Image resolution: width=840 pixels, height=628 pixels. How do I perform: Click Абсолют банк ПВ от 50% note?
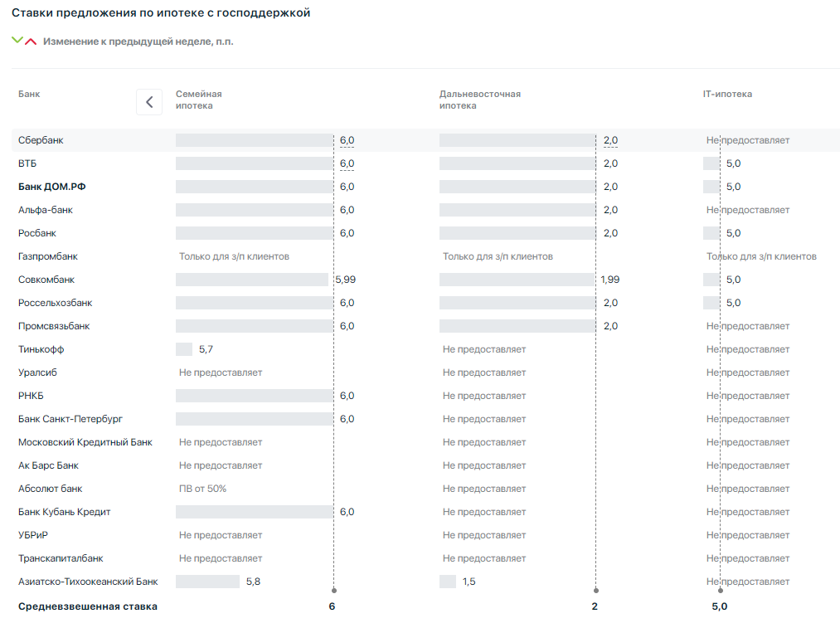coord(202,489)
